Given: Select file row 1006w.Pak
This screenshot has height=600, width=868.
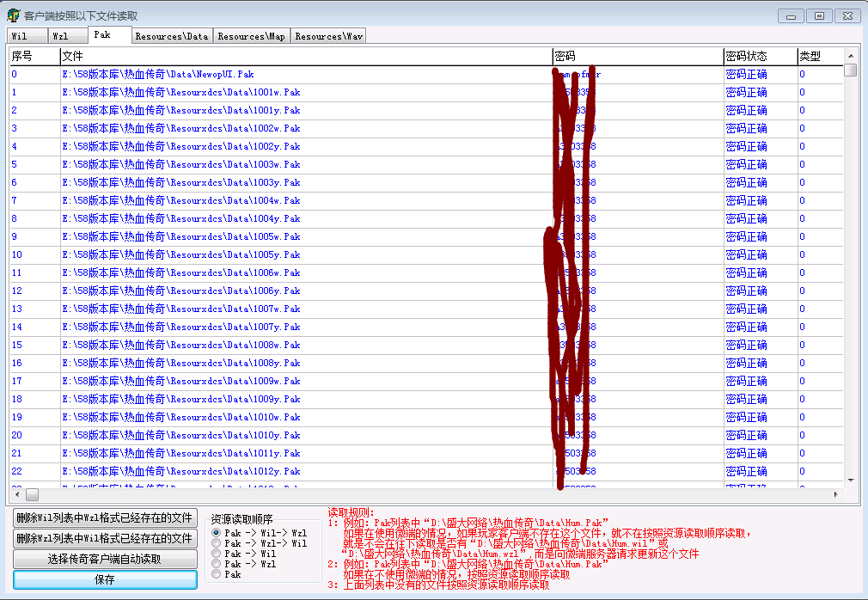Looking at the screenshot, I should (x=426, y=272).
